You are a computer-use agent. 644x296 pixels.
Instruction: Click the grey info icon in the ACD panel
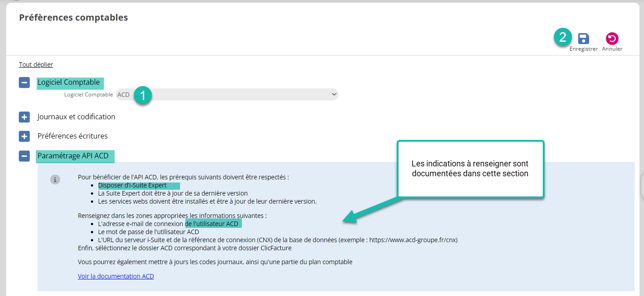[55, 179]
